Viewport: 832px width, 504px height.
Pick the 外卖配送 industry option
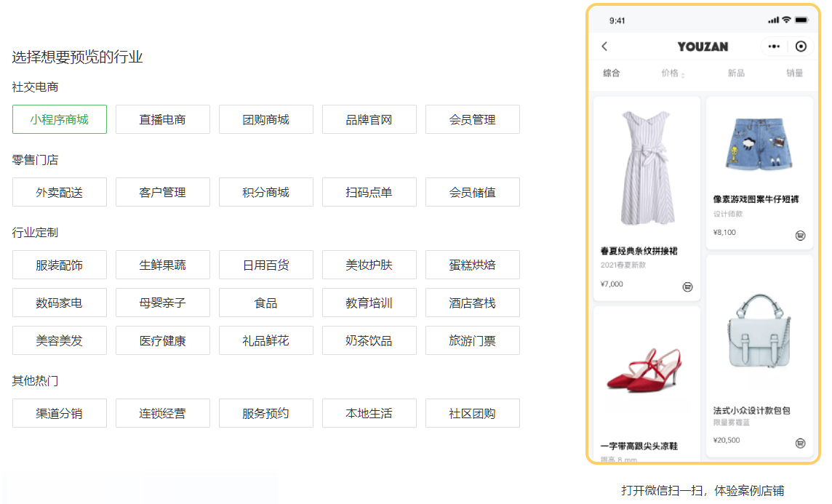coord(60,192)
